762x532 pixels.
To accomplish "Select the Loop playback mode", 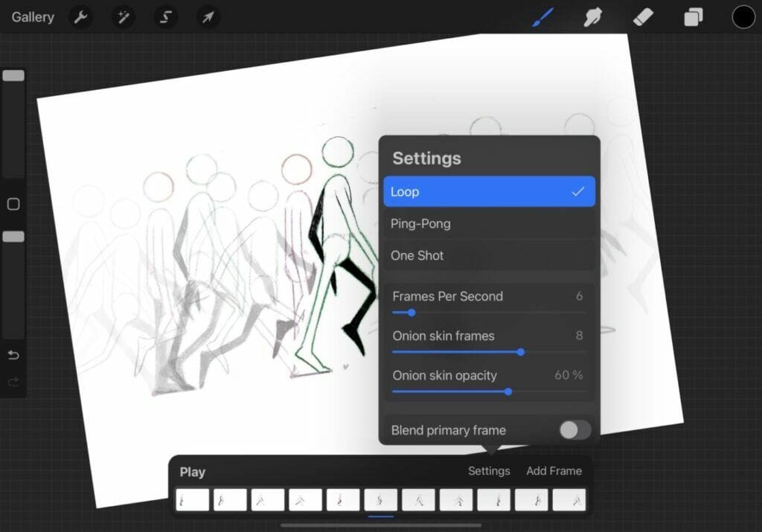I will (490, 191).
